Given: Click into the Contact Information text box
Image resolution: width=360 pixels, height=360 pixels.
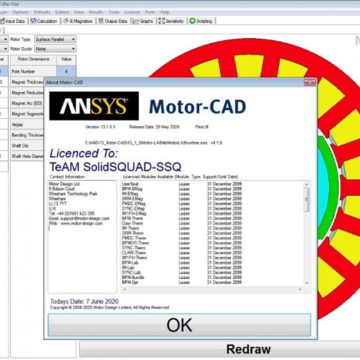Looking at the screenshot, I should tap(82, 237).
